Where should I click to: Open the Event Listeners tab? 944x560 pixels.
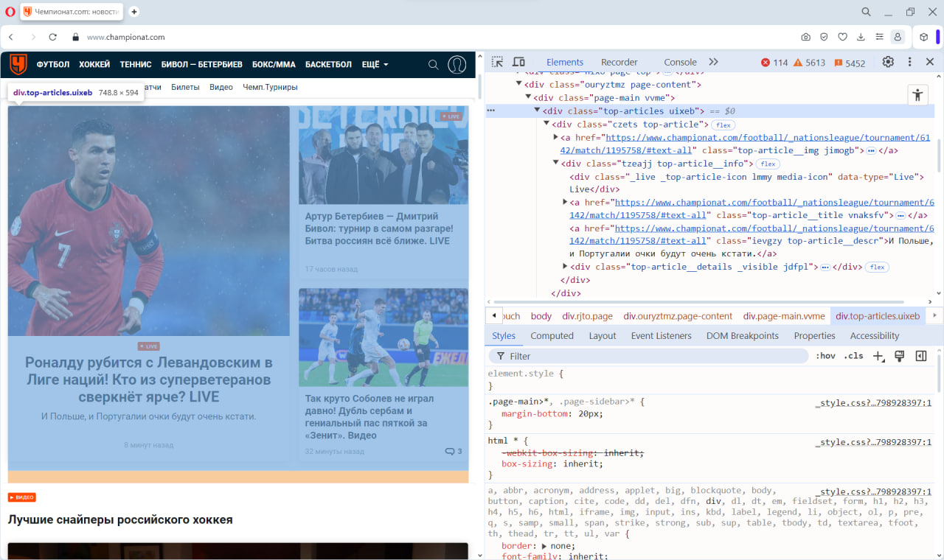point(662,335)
